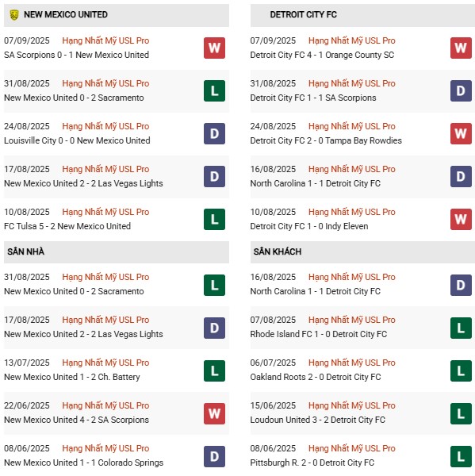Select the DETROIT CITY FC header
This screenshot has width=475, height=476.
pyautogui.click(x=362, y=15)
